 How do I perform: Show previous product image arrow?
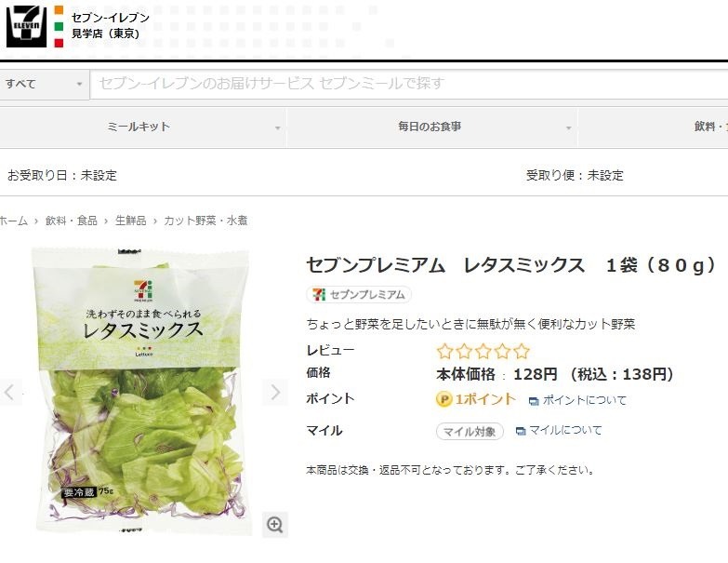click(x=9, y=393)
